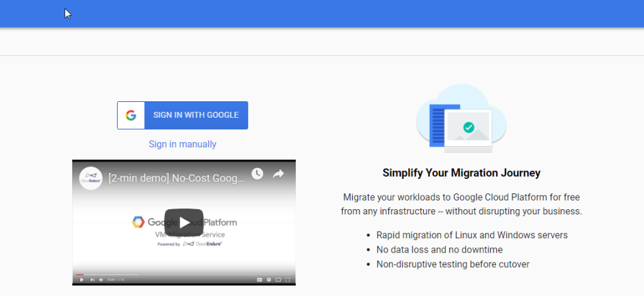Click the 'Simplify Your Migration Journey' heading
Viewport: 644px width, 296px height.
click(x=461, y=172)
